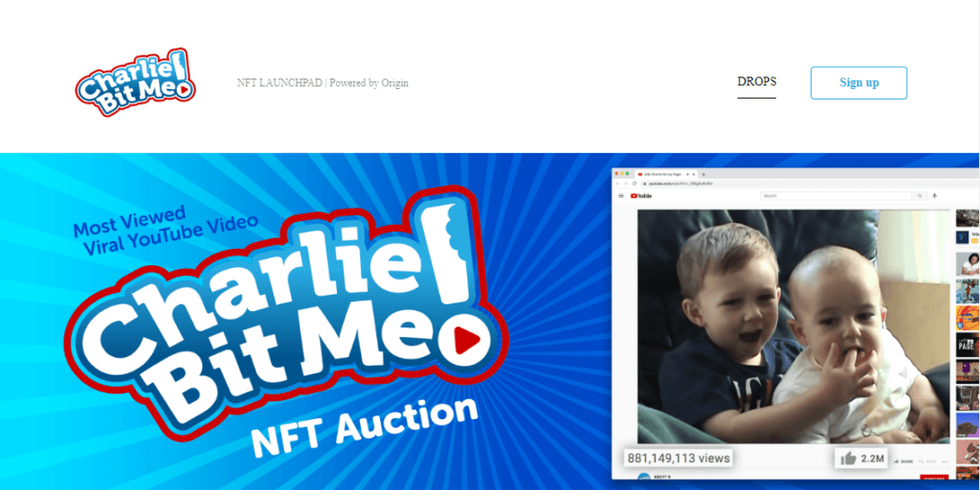The width and height of the screenshot is (980, 490).
Task: Click the Charlie Bit Me video frame
Action: click(793, 326)
